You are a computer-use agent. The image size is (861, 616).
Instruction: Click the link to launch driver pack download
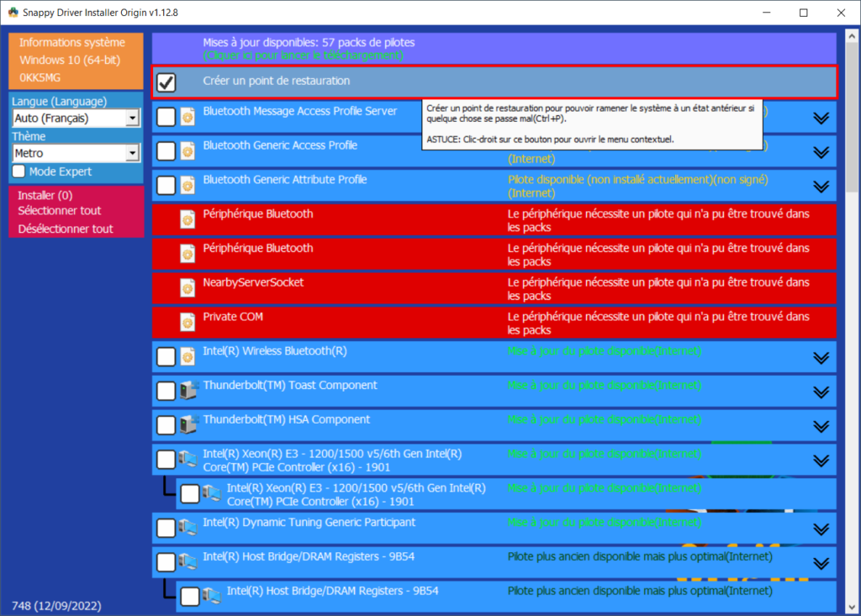click(x=303, y=55)
